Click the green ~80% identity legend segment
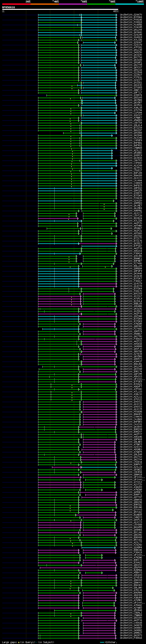This screenshot has width=146, height=644. pyautogui.click(x=101, y=4)
